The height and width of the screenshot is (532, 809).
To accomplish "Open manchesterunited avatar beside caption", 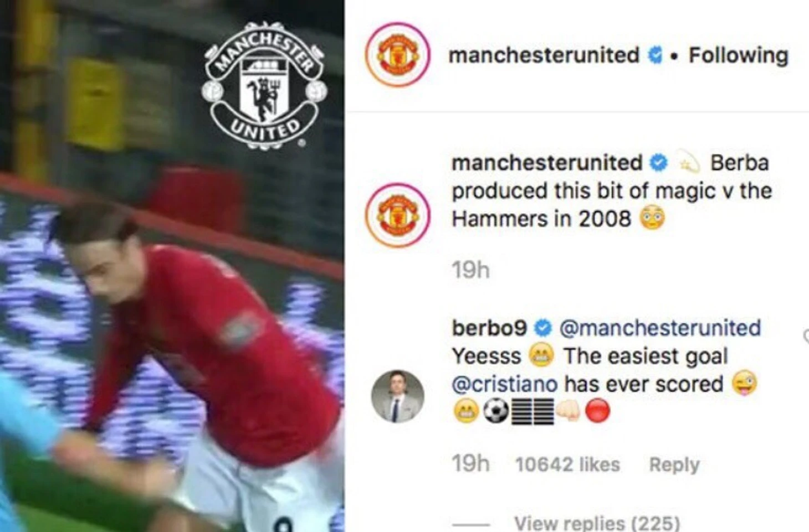I will (x=397, y=215).
